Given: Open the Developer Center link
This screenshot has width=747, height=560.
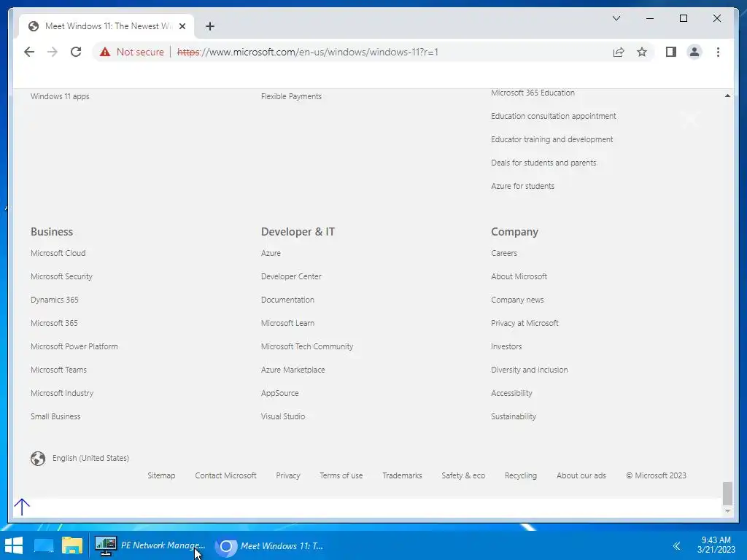Looking at the screenshot, I should coord(291,276).
